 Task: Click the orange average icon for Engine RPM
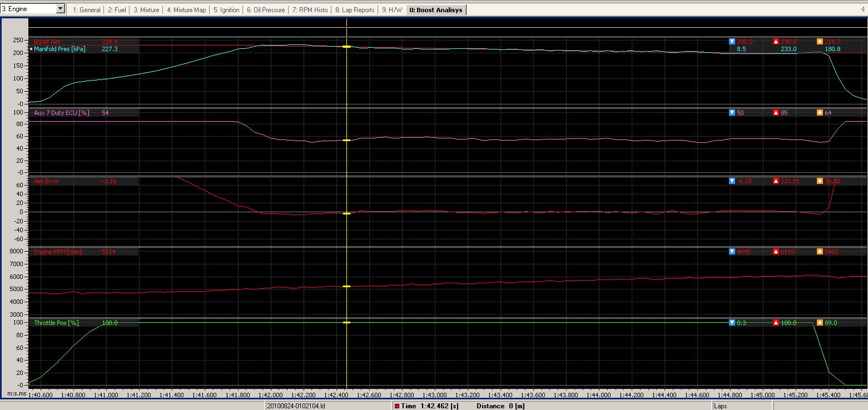point(820,252)
